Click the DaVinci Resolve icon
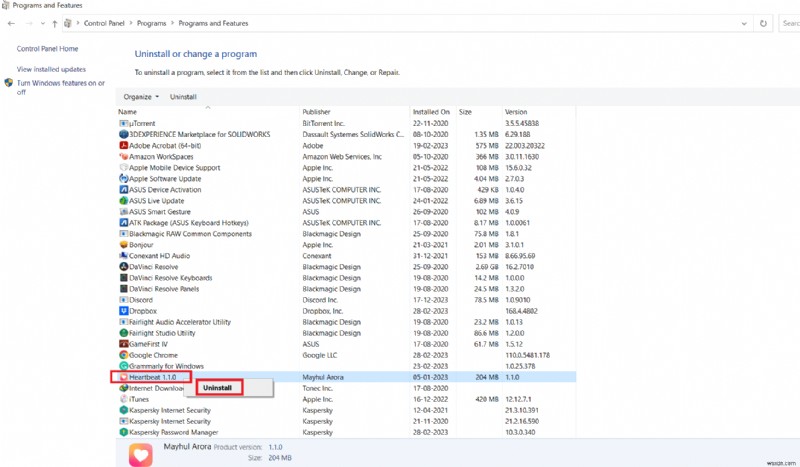The width and height of the screenshot is (800, 467). click(123, 267)
